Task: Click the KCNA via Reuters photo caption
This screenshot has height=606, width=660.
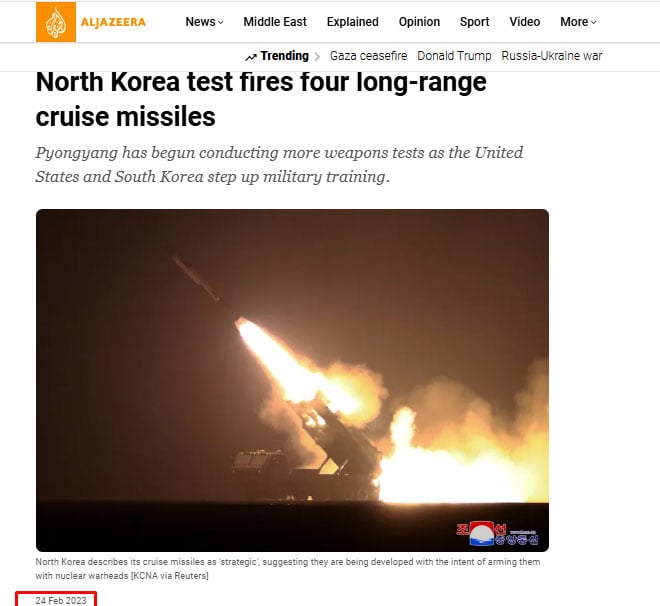Action: pos(287,569)
